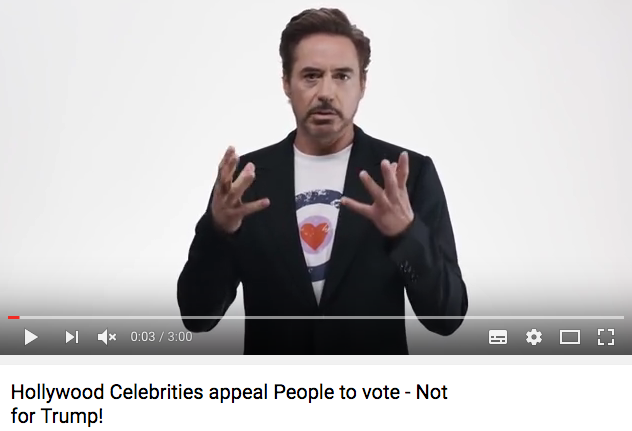
Task: Enter fullscreen mode
Action: [x=605, y=337]
